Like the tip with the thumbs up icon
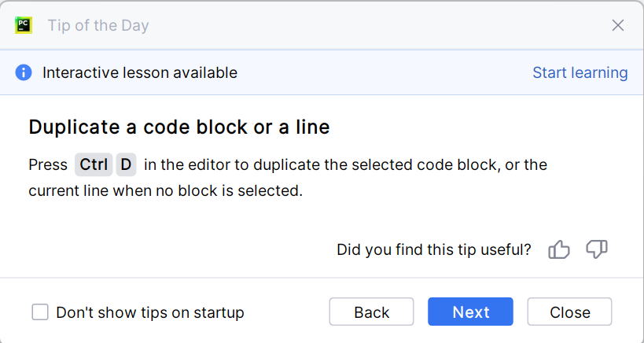This screenshot has height=343, width=644. coord(559,250)
